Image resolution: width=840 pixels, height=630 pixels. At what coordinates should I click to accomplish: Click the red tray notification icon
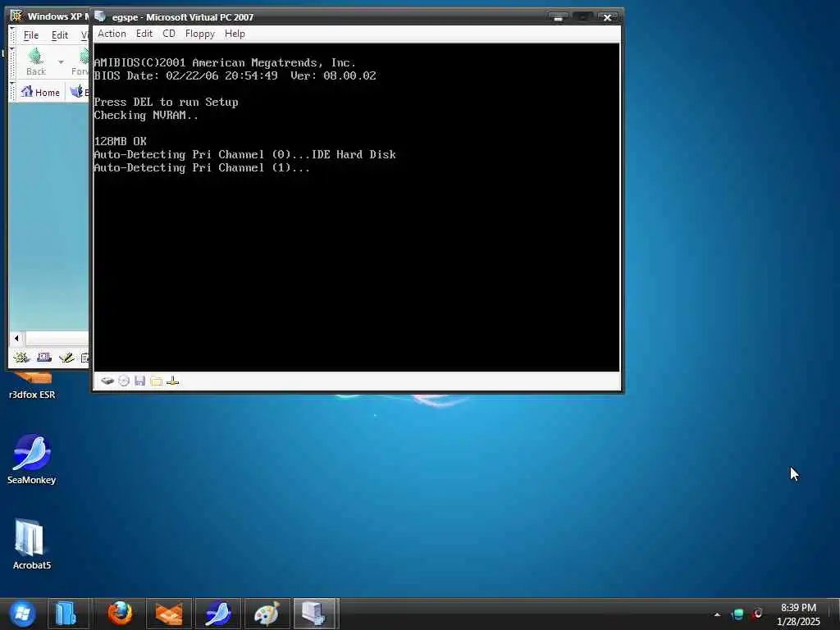coord(758,614)
